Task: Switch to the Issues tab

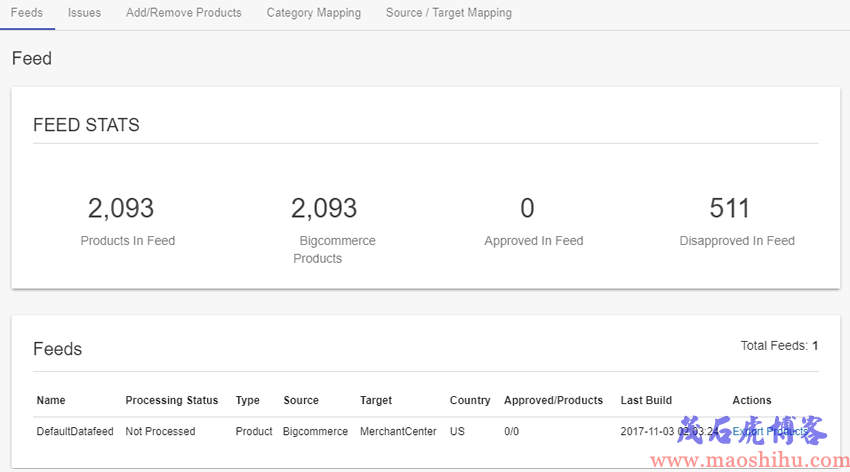Action: [x=84, y=12]
